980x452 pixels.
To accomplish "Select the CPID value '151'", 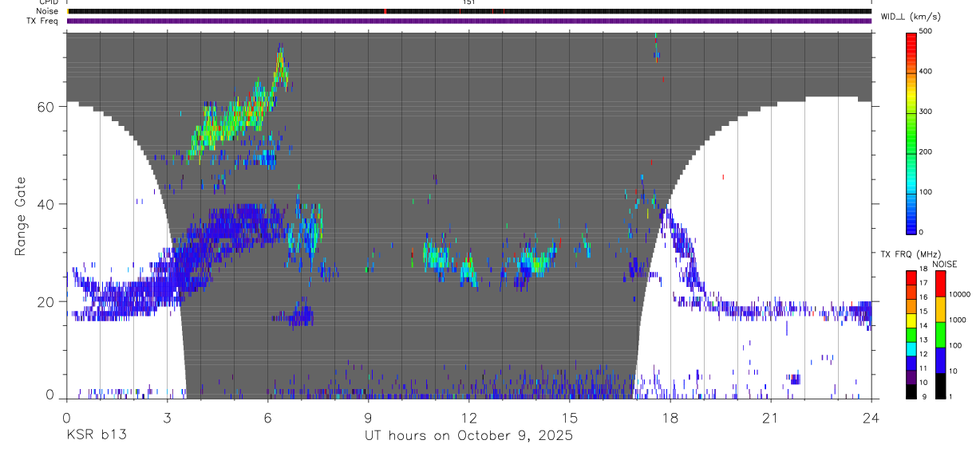I will [x=468, y=2].
